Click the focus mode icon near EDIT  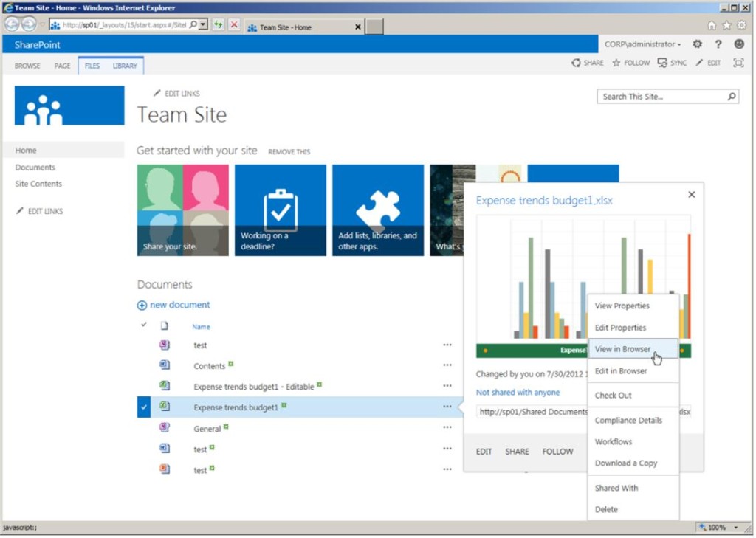coord(738,63)
